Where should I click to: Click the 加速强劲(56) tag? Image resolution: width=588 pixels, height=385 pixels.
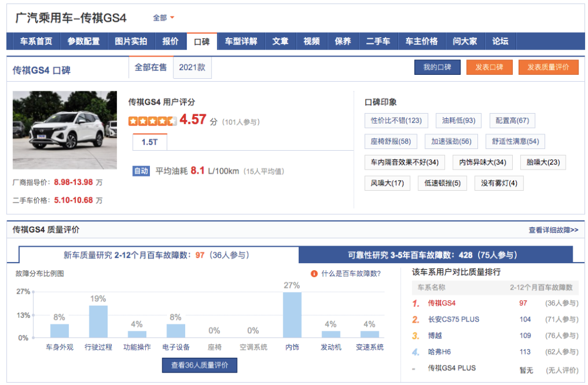[451, 141]
